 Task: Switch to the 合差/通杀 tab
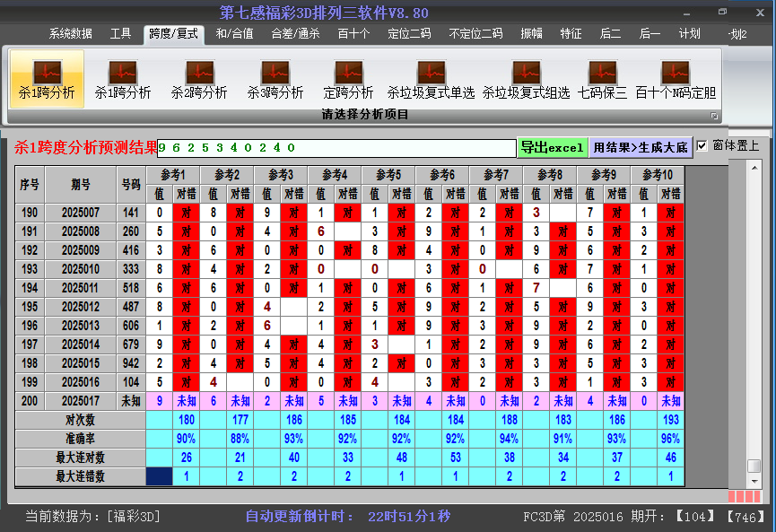[295, 34]
